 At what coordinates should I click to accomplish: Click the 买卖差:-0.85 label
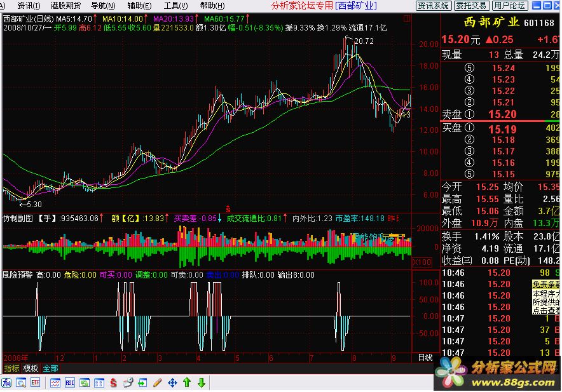pos(195,218)
